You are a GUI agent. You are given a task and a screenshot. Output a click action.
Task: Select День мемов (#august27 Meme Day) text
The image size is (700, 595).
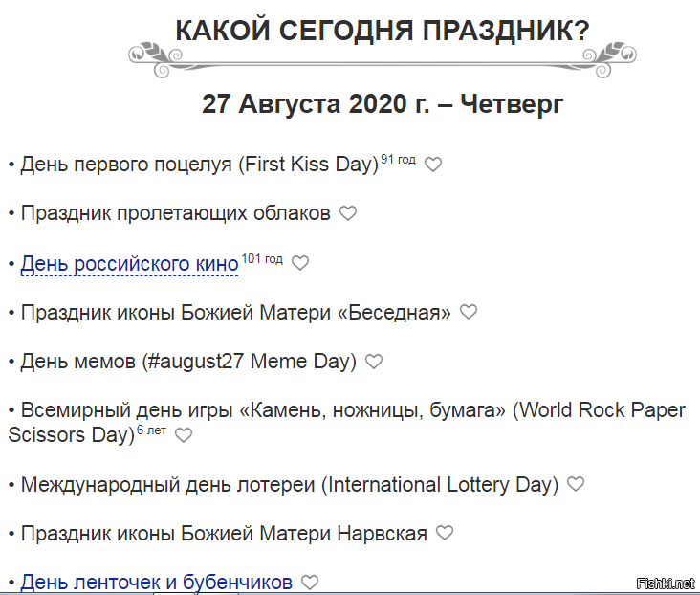188,362
